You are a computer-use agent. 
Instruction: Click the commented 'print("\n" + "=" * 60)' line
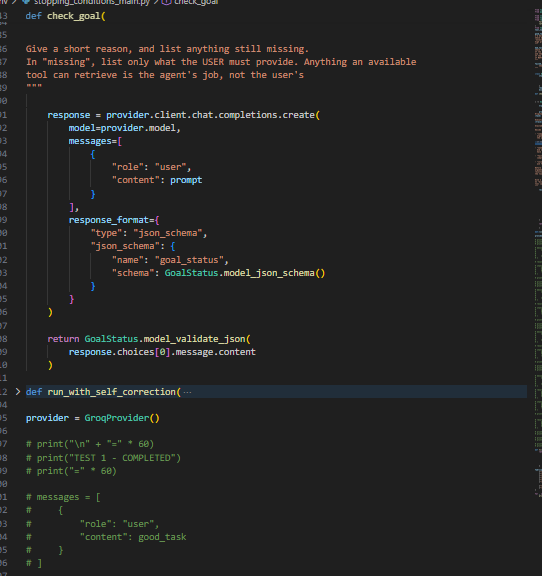(90, 444)
